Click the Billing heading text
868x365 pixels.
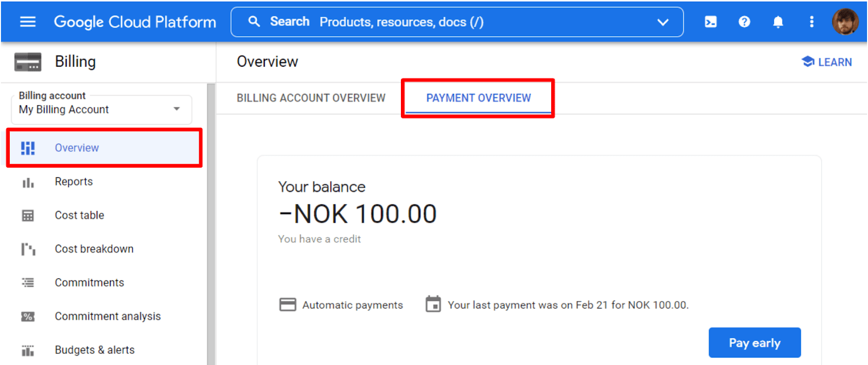coord(75,62)
